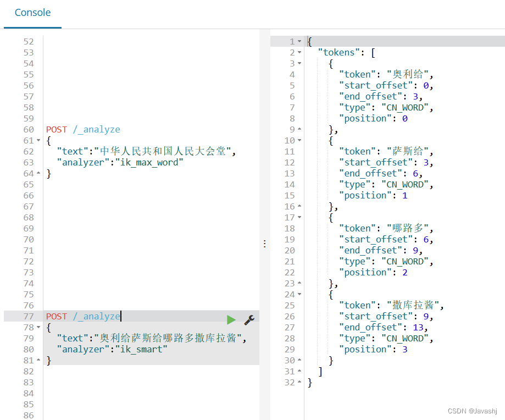Click the "position": 3 line

[373, 350]
